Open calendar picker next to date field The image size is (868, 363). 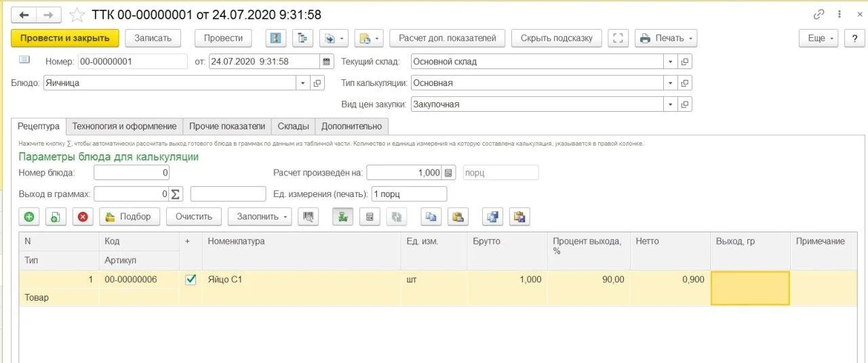[327, 62]
